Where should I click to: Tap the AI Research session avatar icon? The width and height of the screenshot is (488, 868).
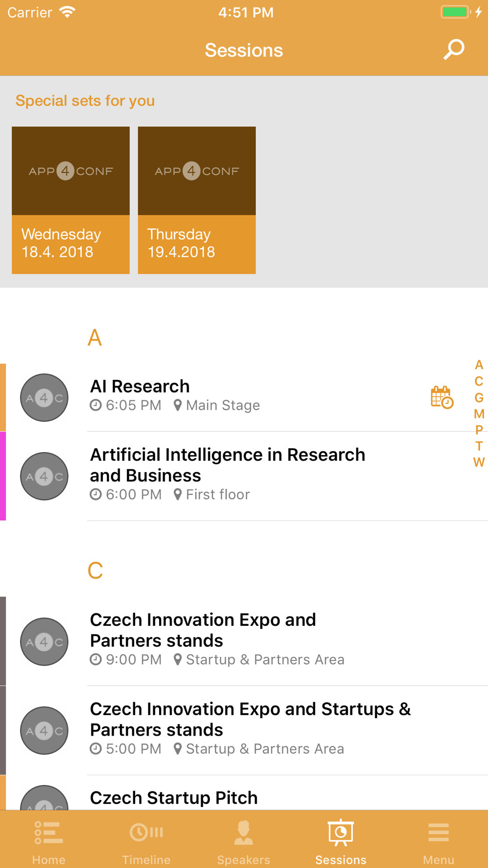pos(44,398)
